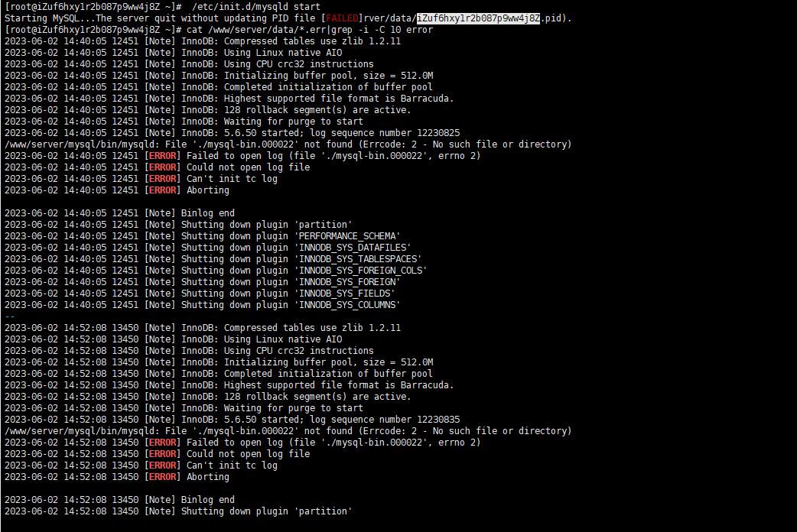Click the highlighted hostname iZuf6hxy1r2b087p9ww4j8Z

478,18
